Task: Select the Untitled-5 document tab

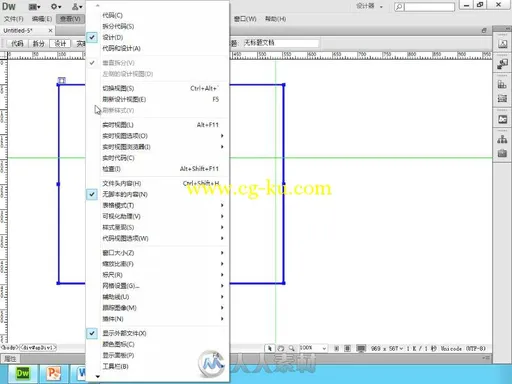Action: pos(18,30)
